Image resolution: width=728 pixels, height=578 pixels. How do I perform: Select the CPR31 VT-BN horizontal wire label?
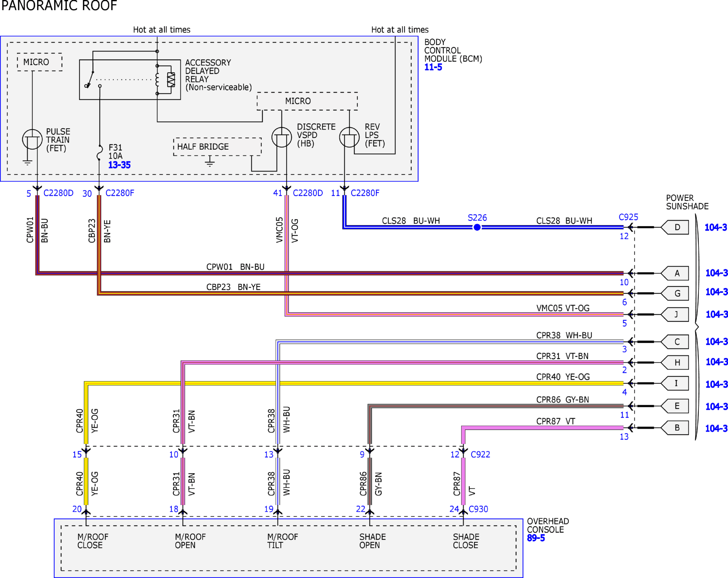[563, 356]
